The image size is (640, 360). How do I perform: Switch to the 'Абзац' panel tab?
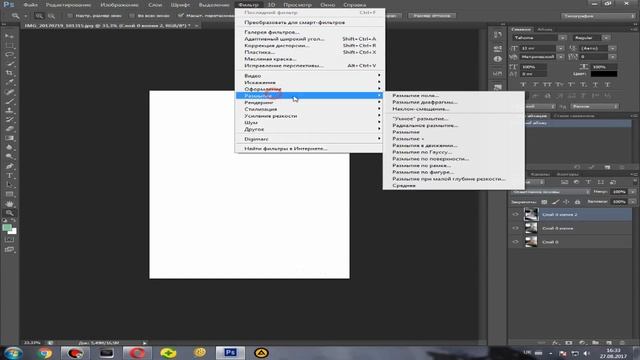pyautogui.click(x=544, y=29)
